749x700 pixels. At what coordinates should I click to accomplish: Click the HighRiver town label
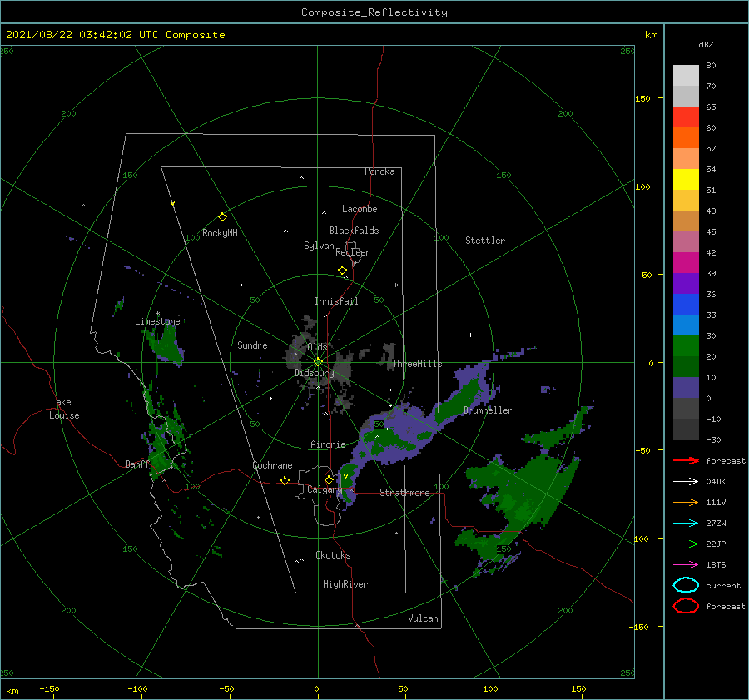pos(345,584)
